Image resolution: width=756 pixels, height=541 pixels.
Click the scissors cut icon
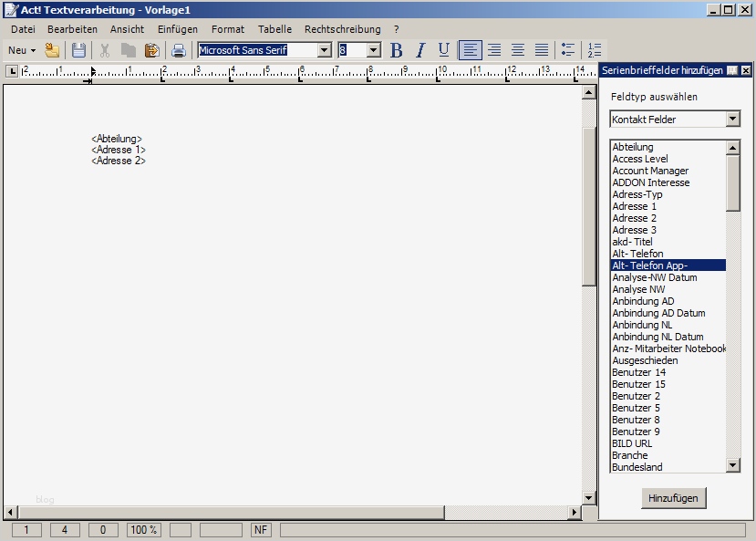105,50
